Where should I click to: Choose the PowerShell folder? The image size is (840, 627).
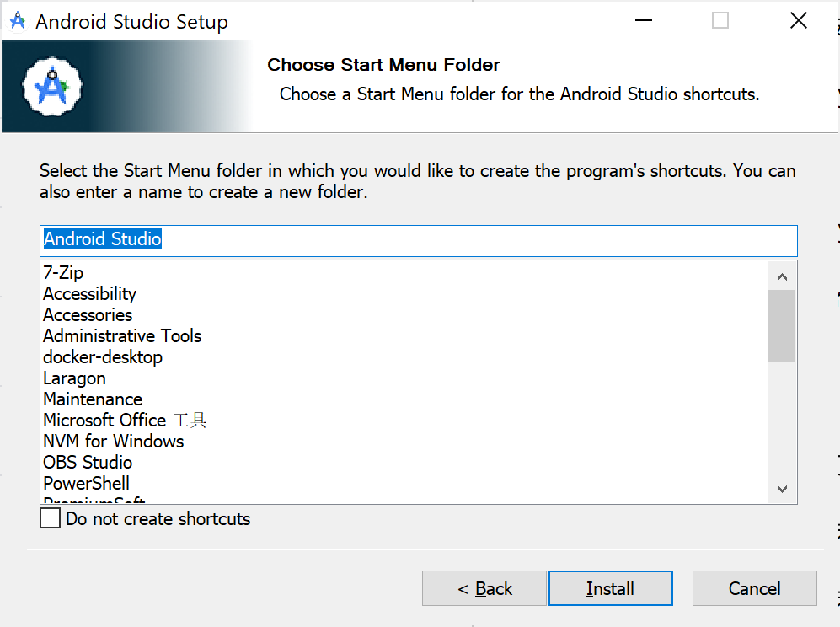click(x=87, y=484)
